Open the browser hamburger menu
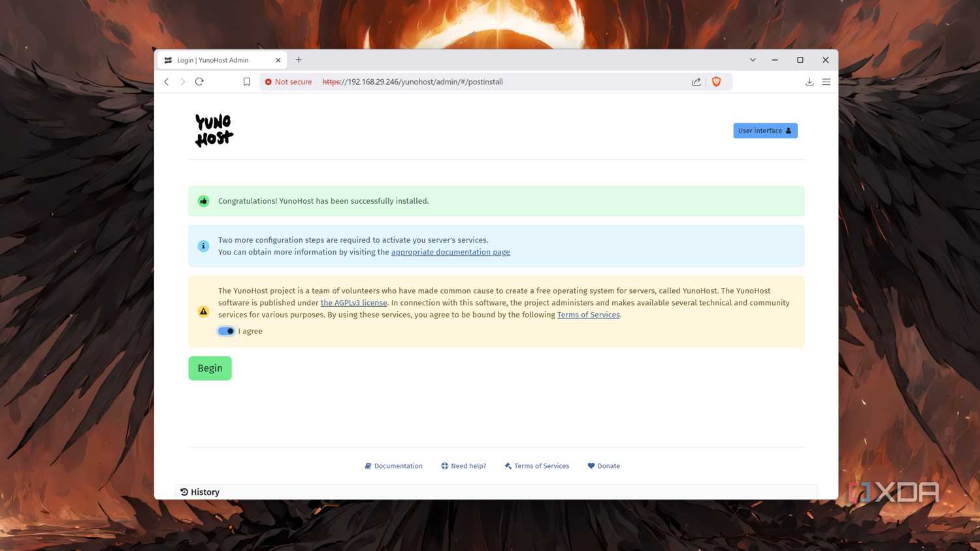This screenshot has width=980, height=551. point(826,82)
